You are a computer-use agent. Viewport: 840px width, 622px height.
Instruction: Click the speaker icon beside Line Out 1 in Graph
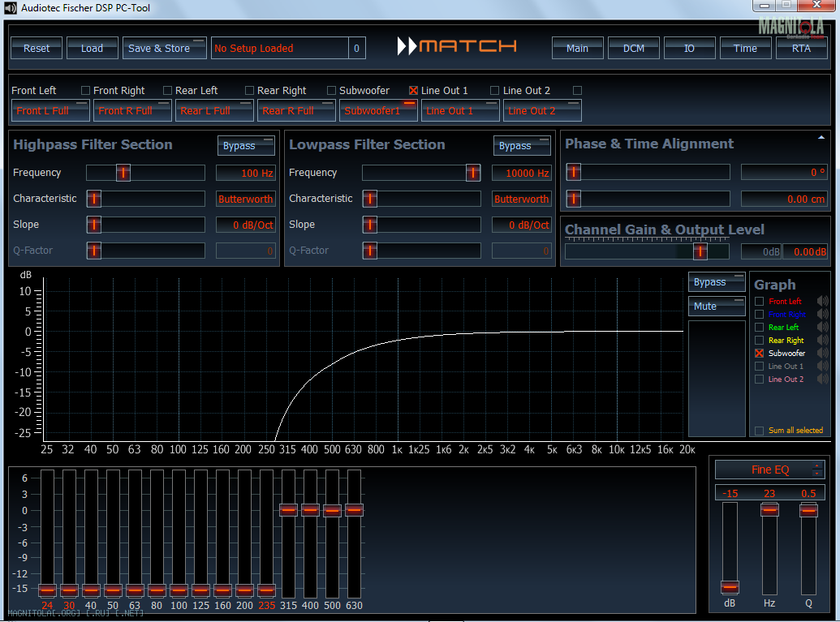[x=822, y=366]
